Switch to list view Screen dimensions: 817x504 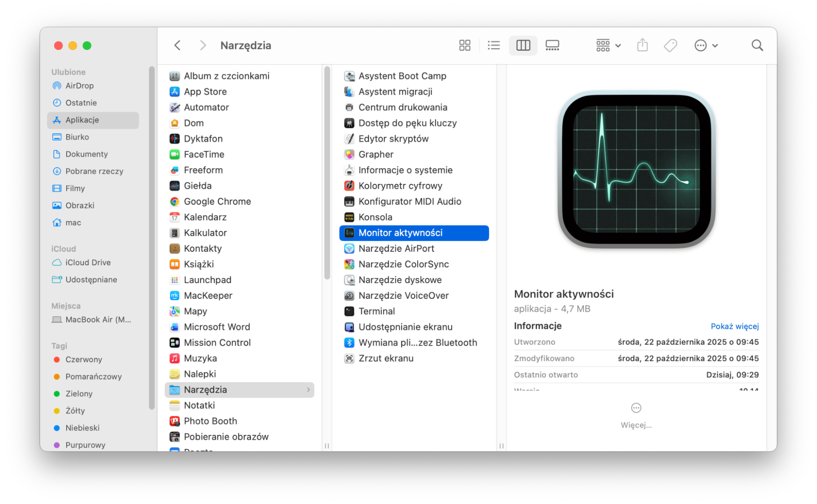(x=494, y=45)
